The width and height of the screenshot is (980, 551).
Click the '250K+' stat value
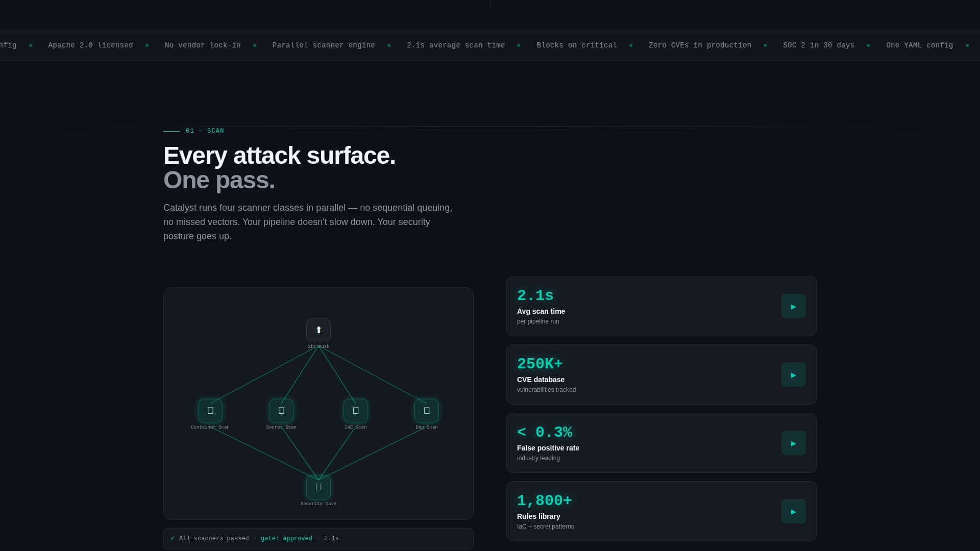click(540, 364)
